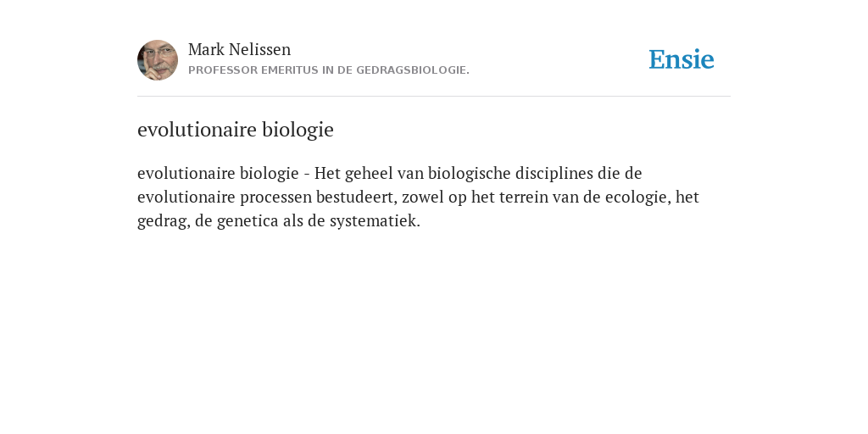
Task: Click the word 'gedrag' starting the last line
Action: click(161, 221)
